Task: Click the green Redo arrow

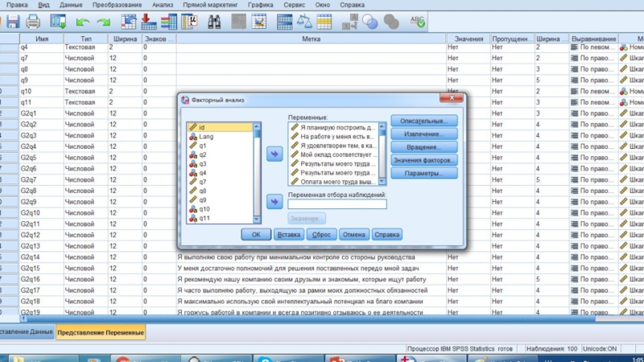Action: (104, 23)
